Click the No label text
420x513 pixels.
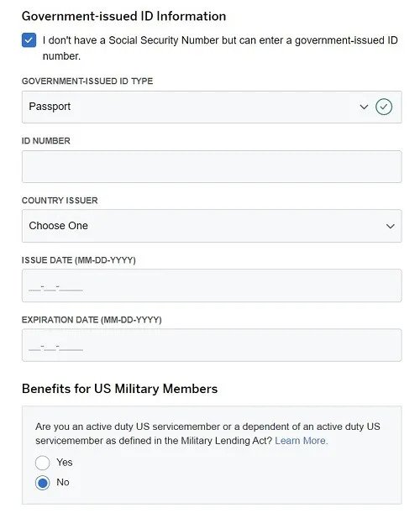(62, 482)
